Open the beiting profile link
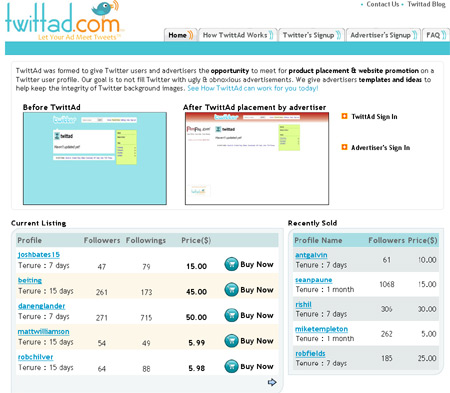The width and height of the screenshot is (450, 393). point(30,280)
